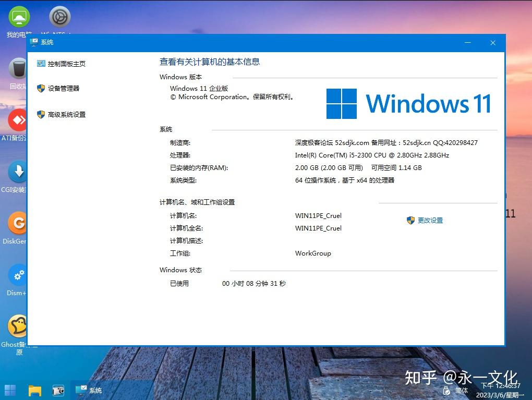Open 设备管理器 link

pyautogui.click(x=64, y=89)
